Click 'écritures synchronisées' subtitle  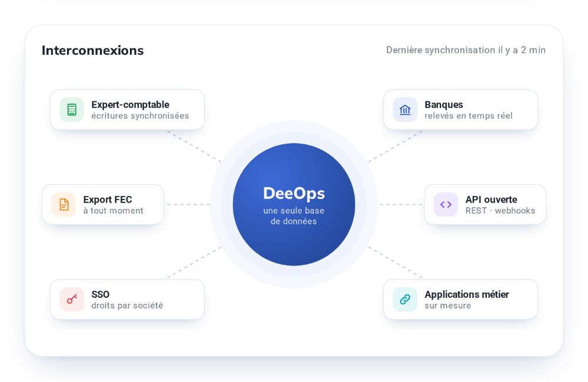(141, 116)
